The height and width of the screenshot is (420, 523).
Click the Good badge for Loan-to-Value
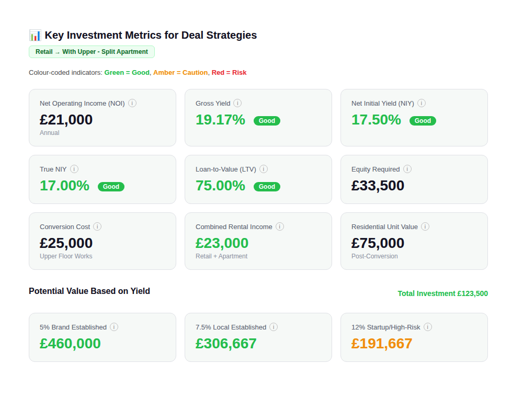tap(267, 186)
